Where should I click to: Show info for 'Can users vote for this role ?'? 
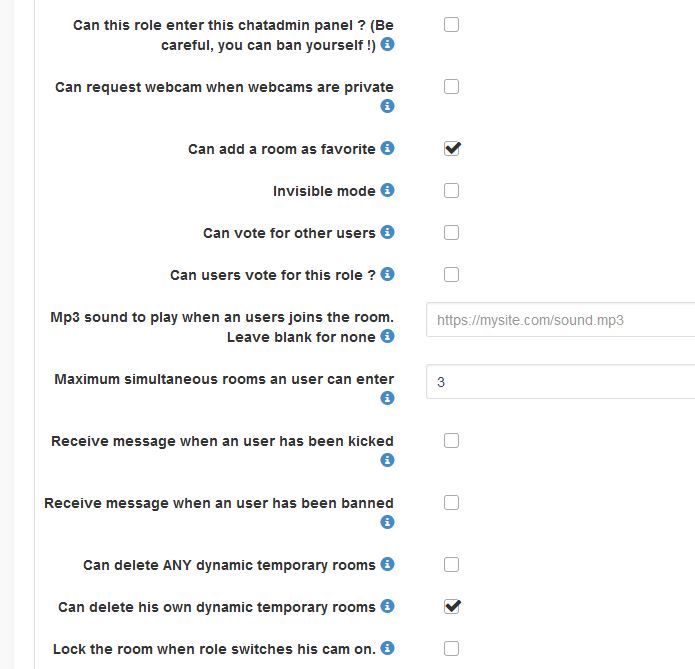pyautogui.click(x=388, y=274)
